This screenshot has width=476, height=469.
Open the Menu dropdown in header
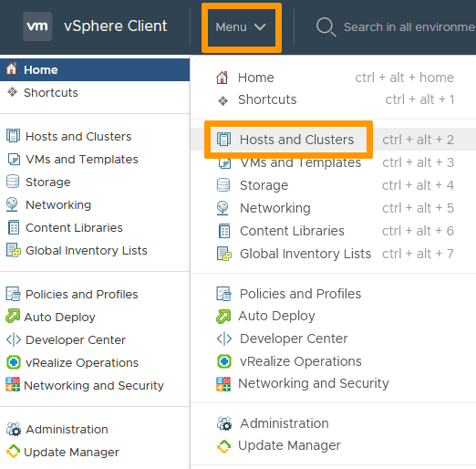pyautogui.click(x=241, y=27)
